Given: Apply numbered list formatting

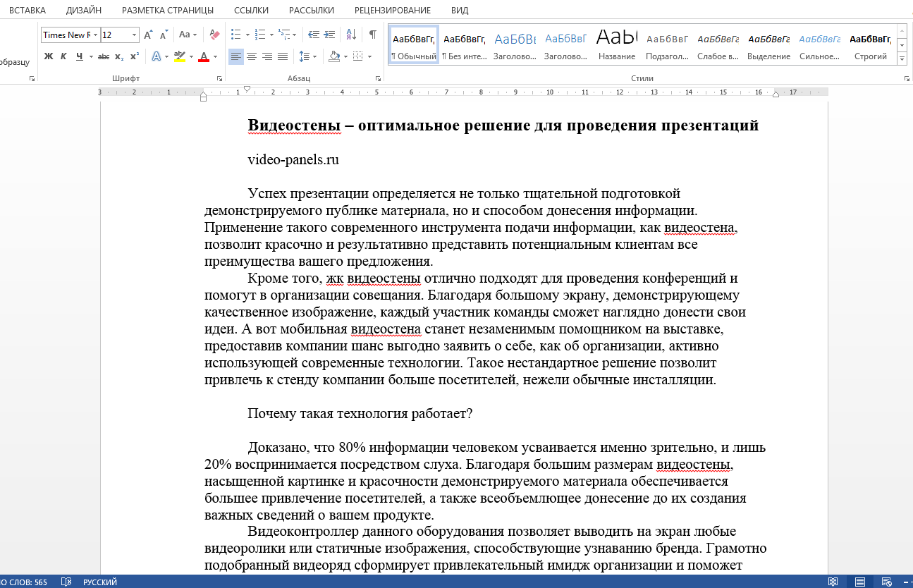Looking at the screenshot, I should click(x=259, y=35).
